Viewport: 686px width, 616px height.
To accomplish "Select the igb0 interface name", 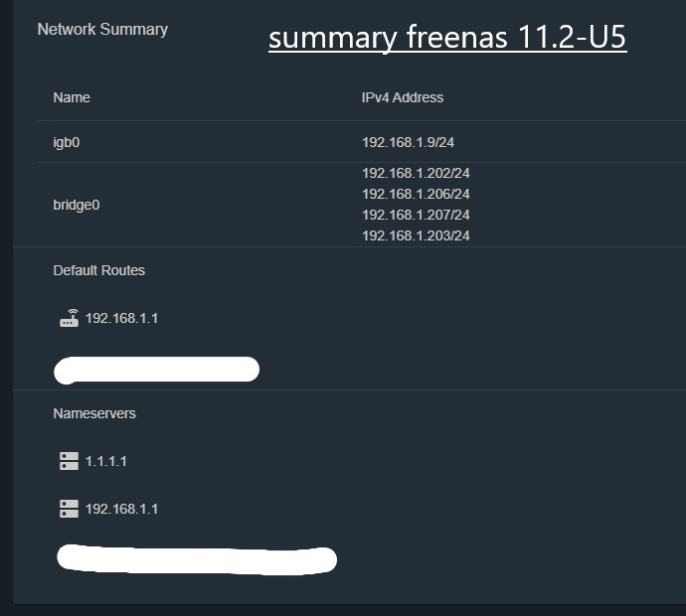I will tap(67, 142).
